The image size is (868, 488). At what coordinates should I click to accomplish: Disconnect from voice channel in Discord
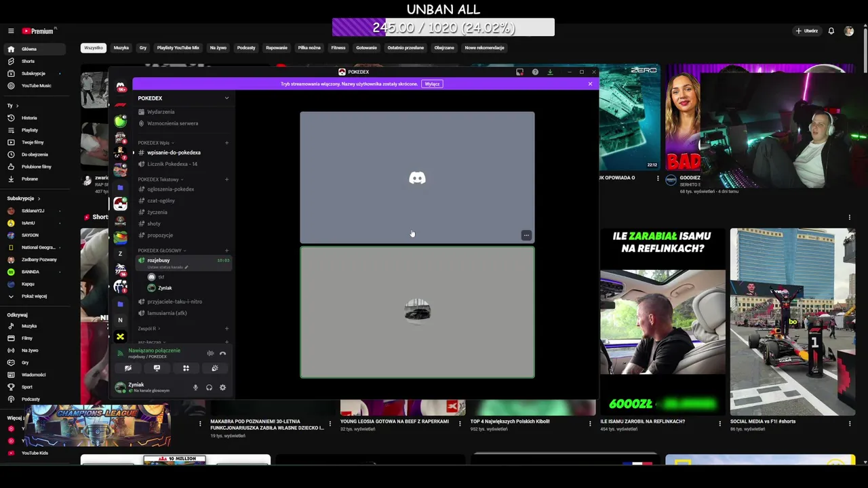click(222, 353)
